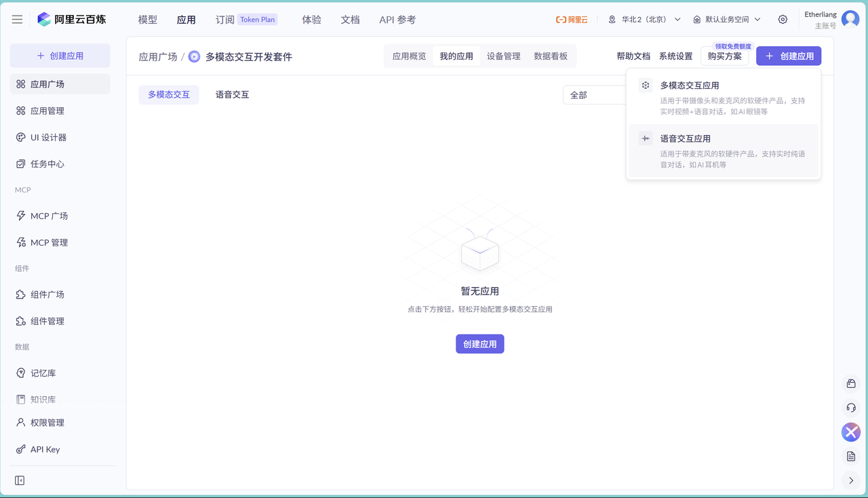The height and width of the screenshot is (498, 868).
Task: Switch to the 应用概览 tab
Action: point(410,56)
